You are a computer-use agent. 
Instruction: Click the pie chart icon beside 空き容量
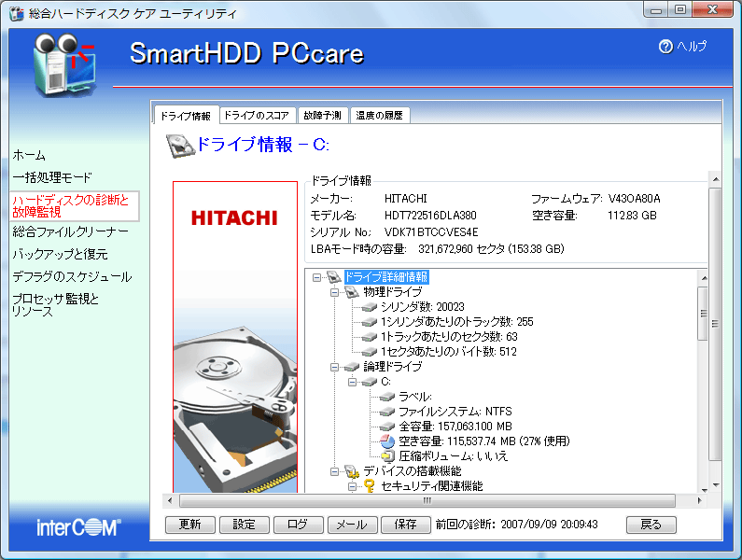pyautogui.click(x=387, y=441)
